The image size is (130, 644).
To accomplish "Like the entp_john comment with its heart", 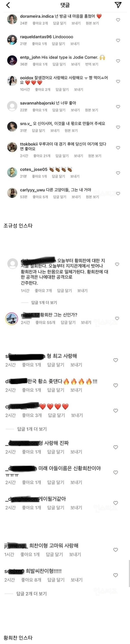I will coord(118,61).
